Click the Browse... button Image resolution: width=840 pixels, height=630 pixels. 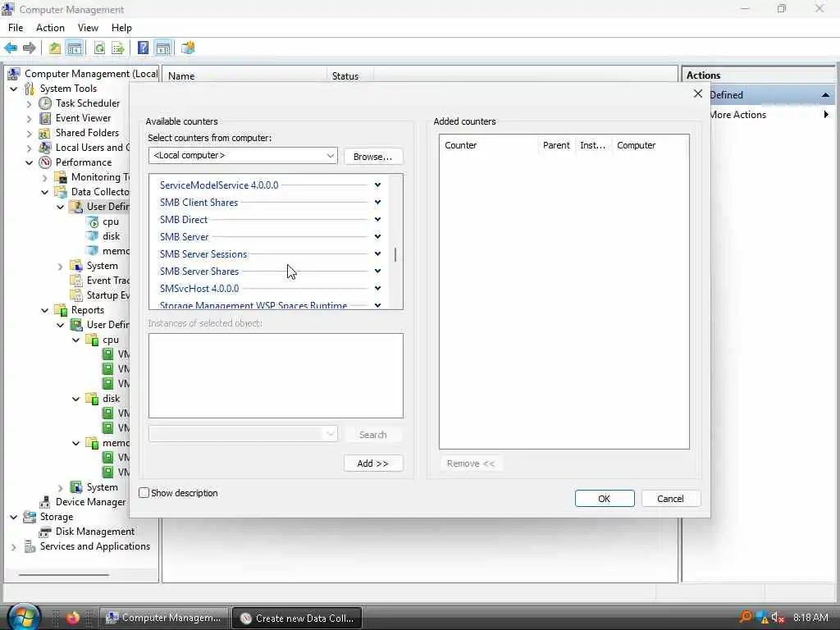(x=373, y=157)
